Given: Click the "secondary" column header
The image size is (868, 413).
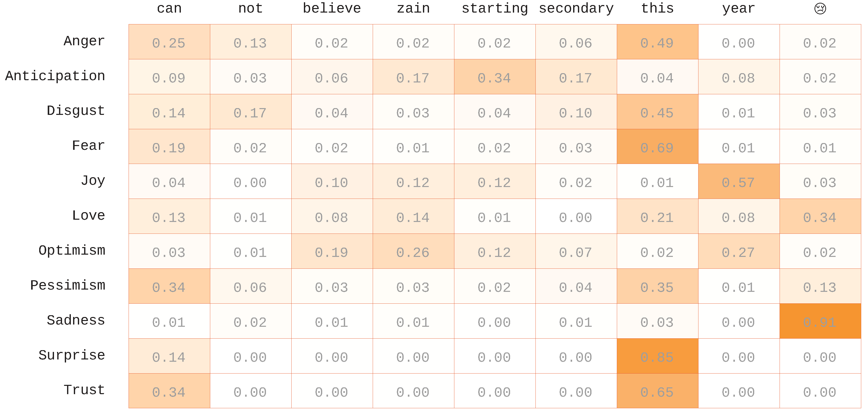Looking at the screenshot, I should (576, 9).
